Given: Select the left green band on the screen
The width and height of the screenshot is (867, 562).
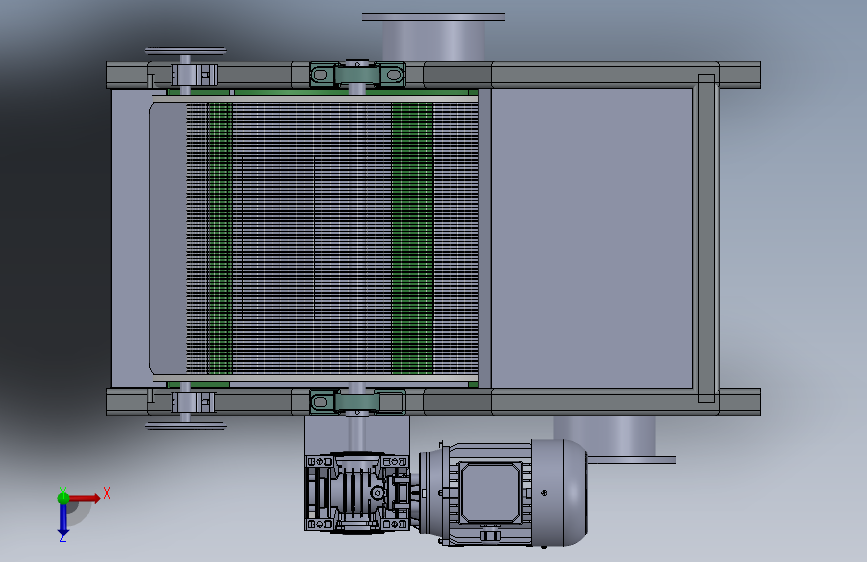Looking at the screenshot, I should pos(220,238).
